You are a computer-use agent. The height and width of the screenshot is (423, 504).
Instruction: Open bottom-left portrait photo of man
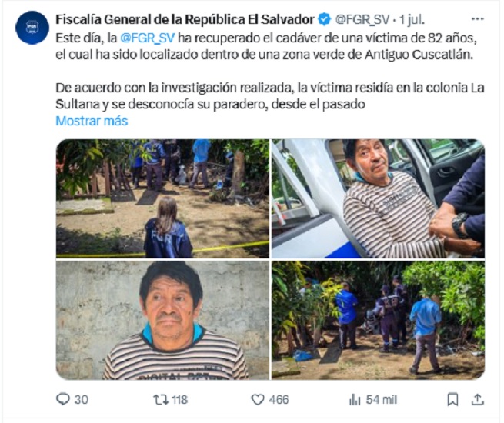162,320
